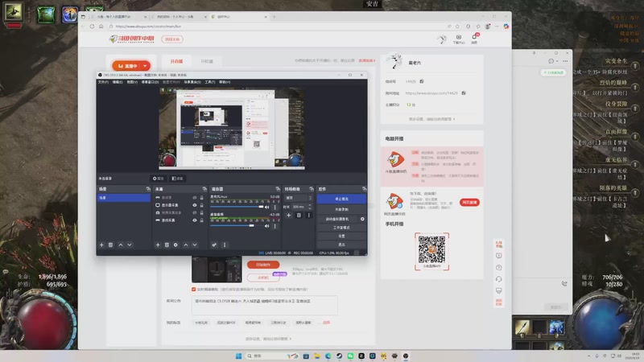The height and width of the screenshot is (362, 644).
Task: Expand the orange live status button arrow
Action: pyautogui.click(x=145, y=66)
